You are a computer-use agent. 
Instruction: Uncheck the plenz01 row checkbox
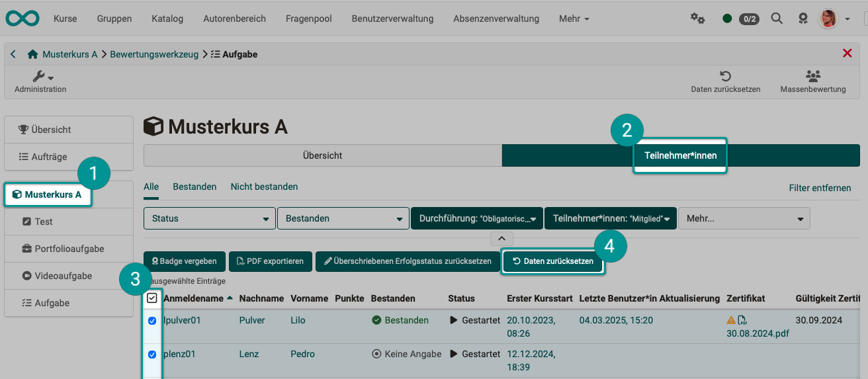tap(152, 355)
